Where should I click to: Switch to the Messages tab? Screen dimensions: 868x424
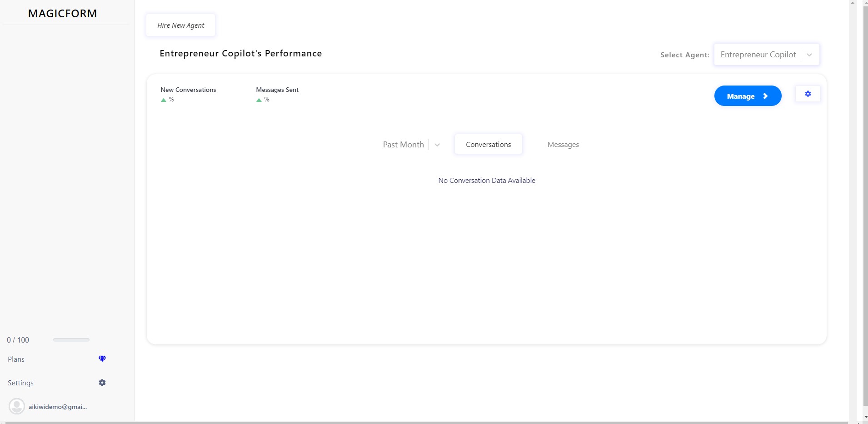pos(563,144)
